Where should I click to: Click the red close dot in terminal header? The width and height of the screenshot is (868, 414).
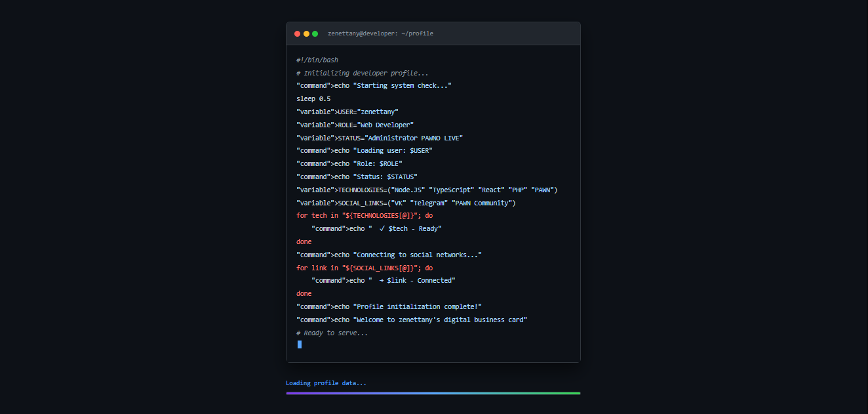click(297, 33)
